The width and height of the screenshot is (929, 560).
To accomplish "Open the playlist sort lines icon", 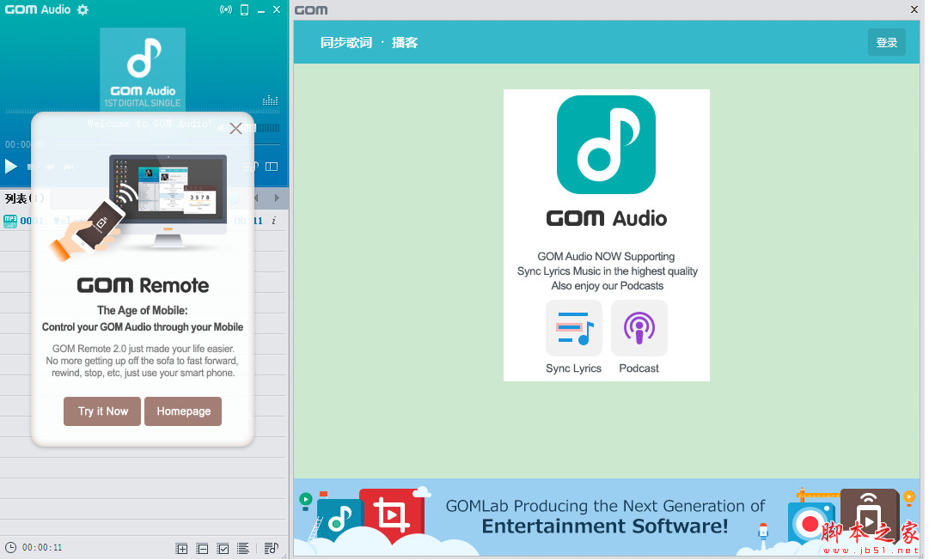I will [x=243, y=549].
